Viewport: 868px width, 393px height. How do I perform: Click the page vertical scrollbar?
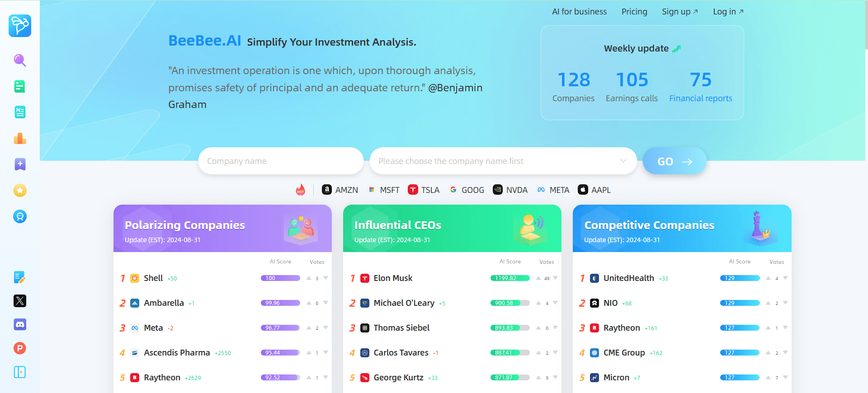click(866, 25)
